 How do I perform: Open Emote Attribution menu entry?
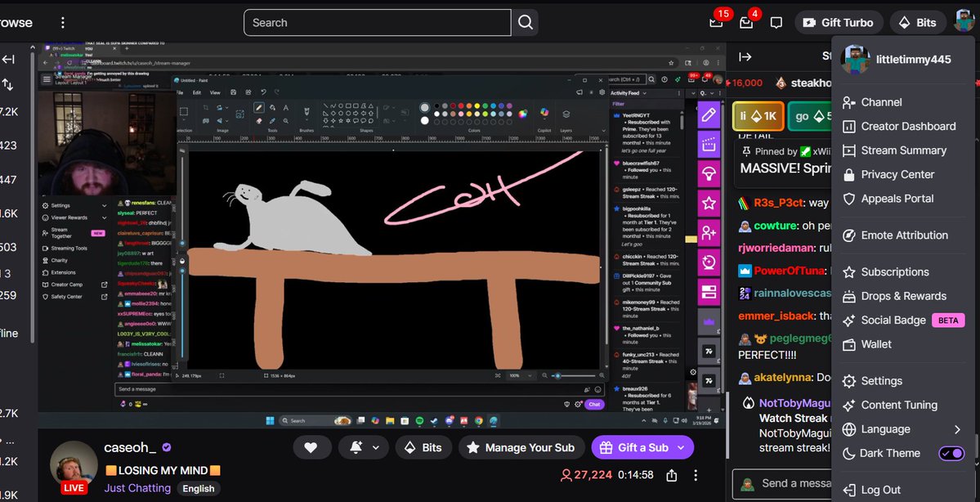[903, 235]
